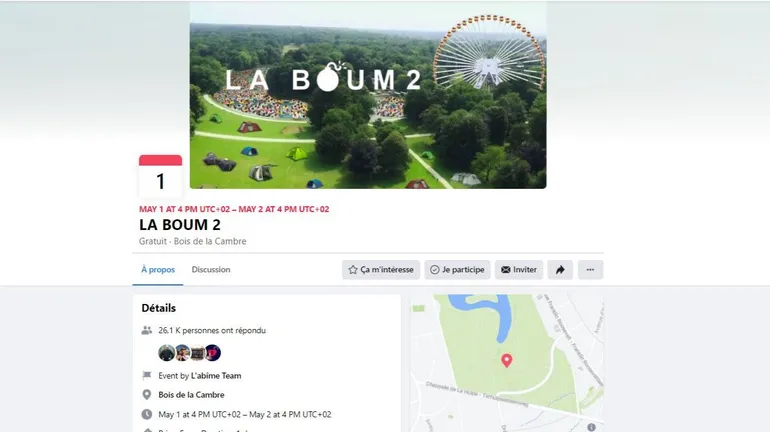Image resolution: width=770 pixels, height=432 pixels.
Task: Click the first attendee profile picture
Action: (x=166, y=352)
